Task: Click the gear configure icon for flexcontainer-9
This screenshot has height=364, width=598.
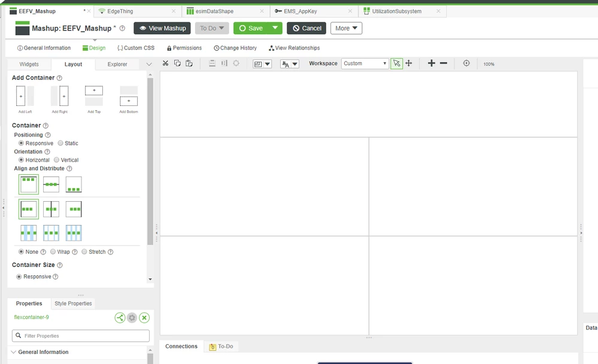Action: [x=132, y=317]
